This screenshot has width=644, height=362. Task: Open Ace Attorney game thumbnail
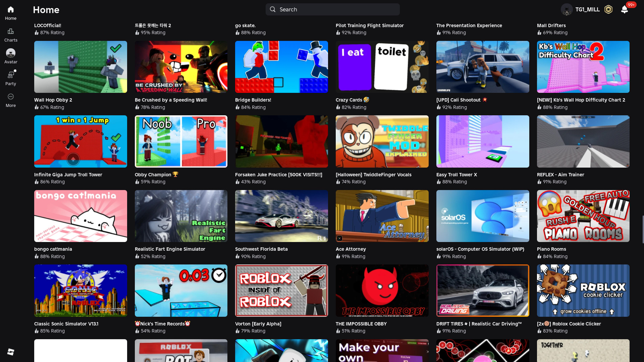(x=382, y=216)
